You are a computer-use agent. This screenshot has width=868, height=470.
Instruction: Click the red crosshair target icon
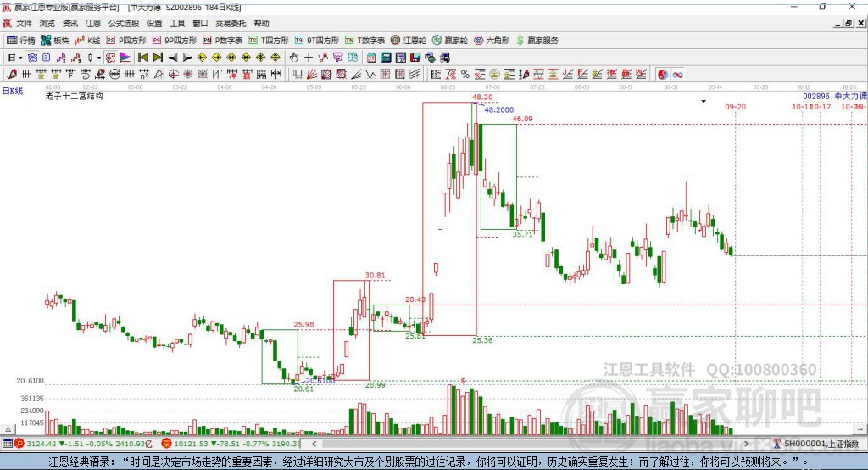coord(173,75)
